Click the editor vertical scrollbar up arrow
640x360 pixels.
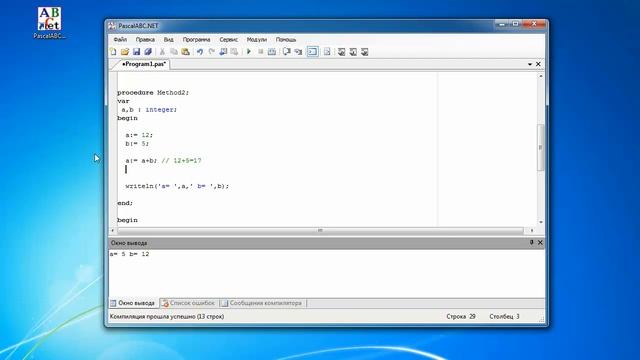541,76
